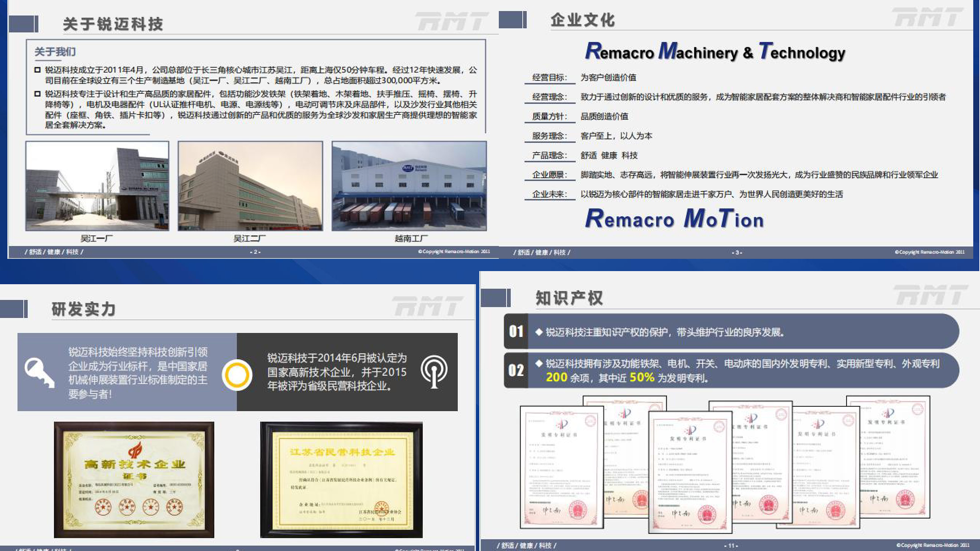
Task: Click page number 2 in footer
Action: (x=255, y=252)
